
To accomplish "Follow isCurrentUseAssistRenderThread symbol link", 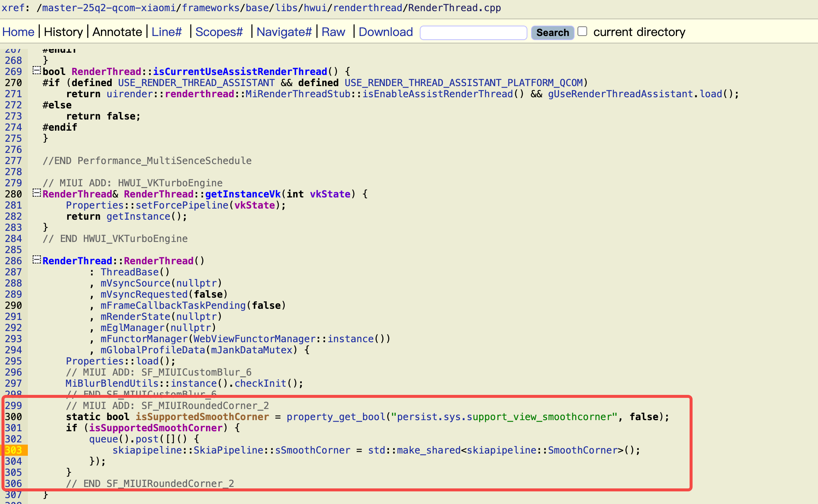I will point(240,72).
